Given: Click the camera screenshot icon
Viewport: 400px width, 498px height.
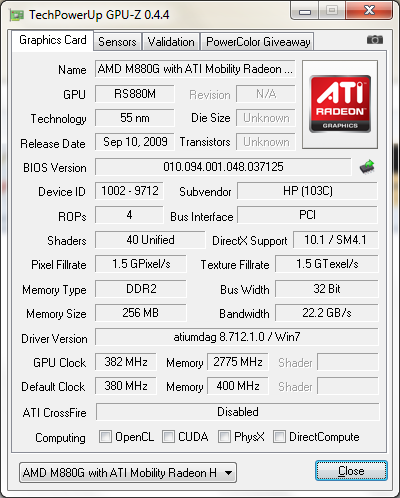Looking at the screenshot, I should tap(375, 40).
